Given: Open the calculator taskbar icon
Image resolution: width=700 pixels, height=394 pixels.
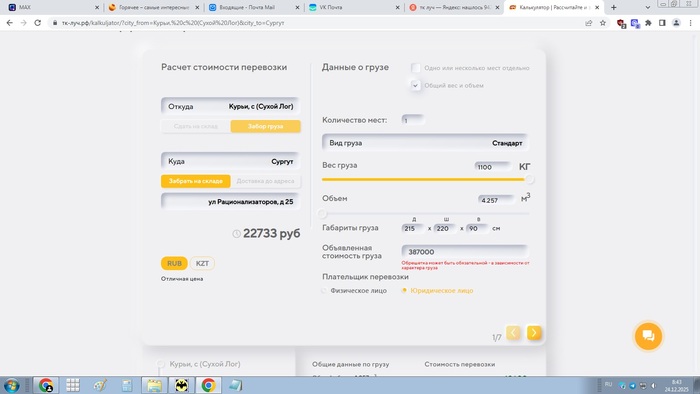Looking at the screenshot, I should tap(127, 385).
